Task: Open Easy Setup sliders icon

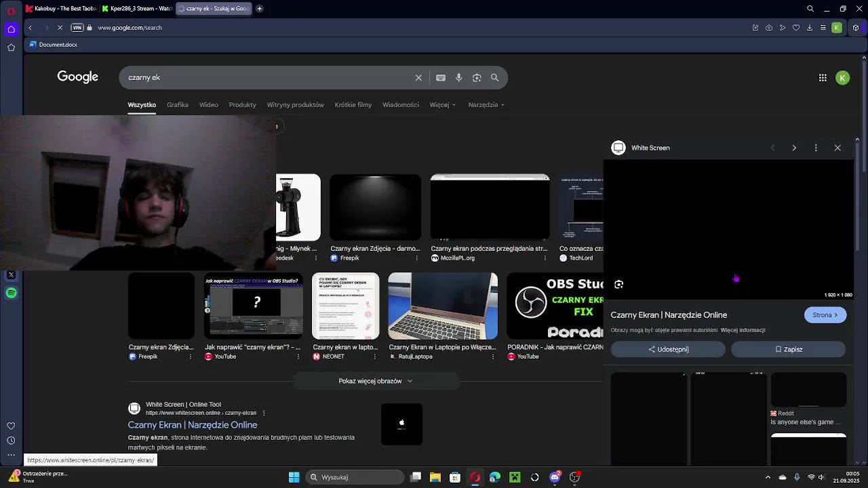Action: click(x=823, y=28)
